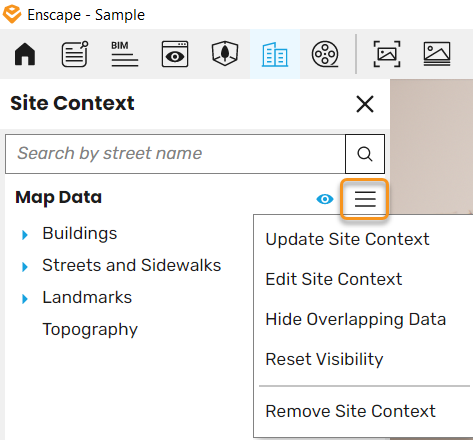Expand the Streets and Sidewalks arrow
This screenshot has width=473, height=440.
click(x=25, y=267)
